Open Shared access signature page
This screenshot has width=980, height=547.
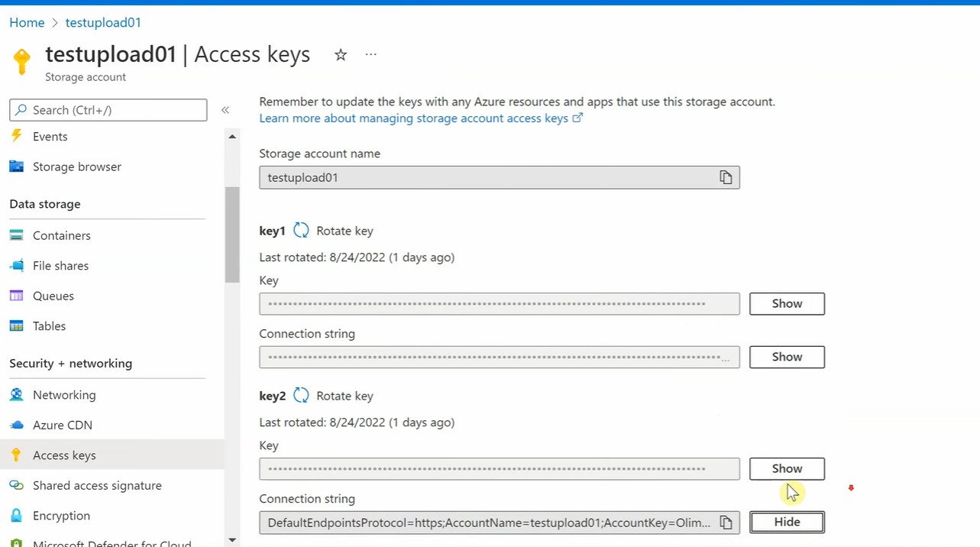pyautogui.click(x=97, y=485)
